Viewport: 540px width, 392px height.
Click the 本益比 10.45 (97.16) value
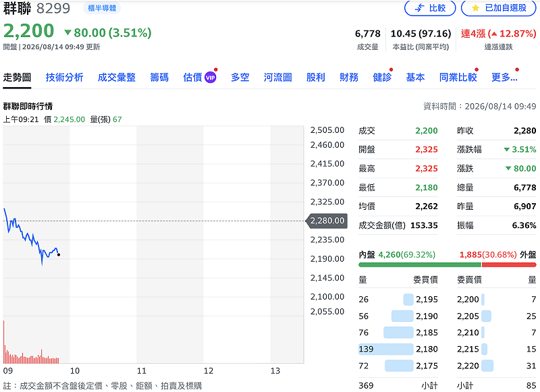tap(421, 33)
